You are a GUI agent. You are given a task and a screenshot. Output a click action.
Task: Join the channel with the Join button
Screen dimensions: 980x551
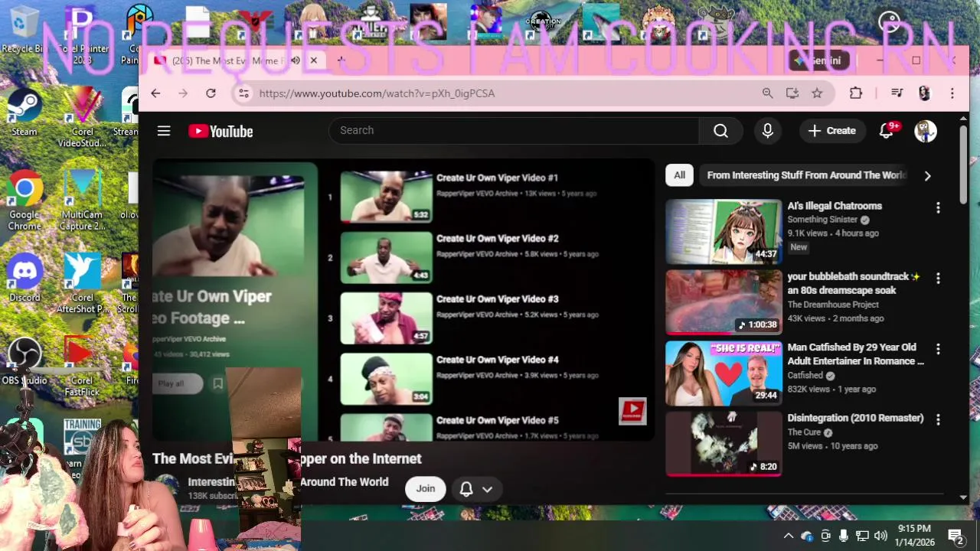pos(426,488)
